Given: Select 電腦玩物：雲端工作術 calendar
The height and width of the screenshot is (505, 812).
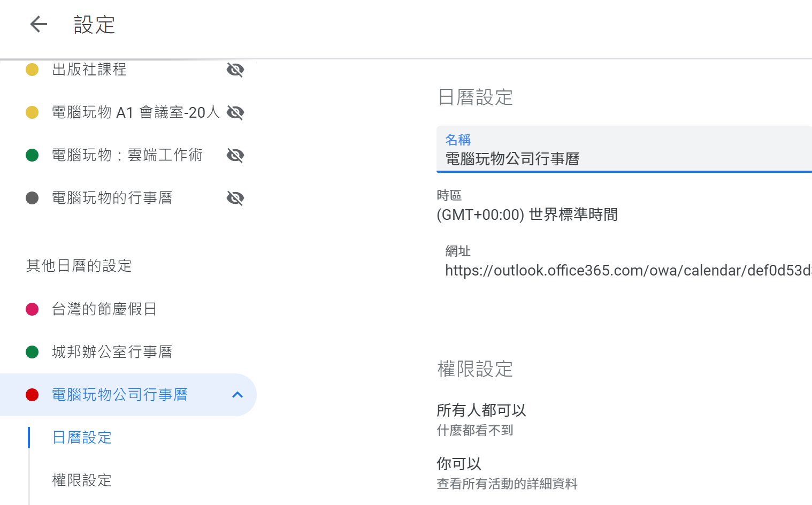Looking at the screenshot, I should pos(128,155).
